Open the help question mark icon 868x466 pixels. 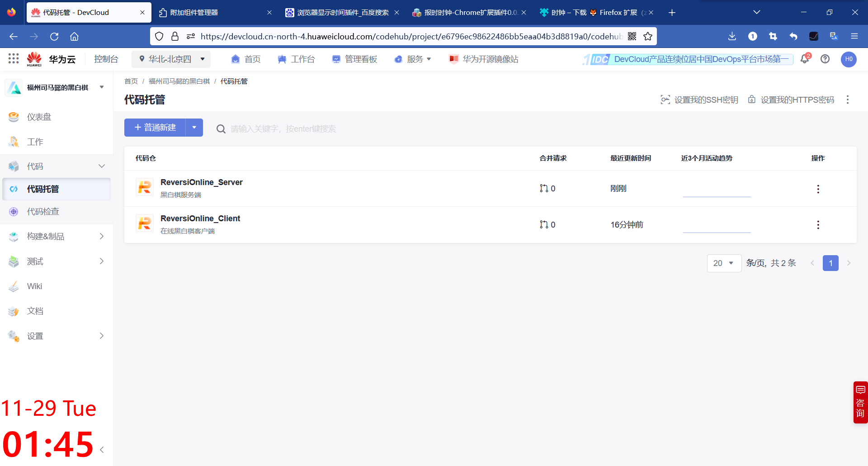pyautogui.click(x=825, y=59)
